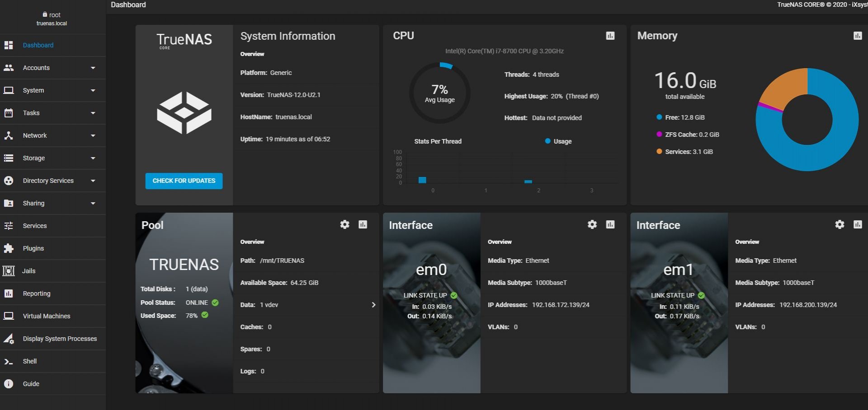868x410 pixels.
Task: Click the em1 interface name
Action: point(679,270)
